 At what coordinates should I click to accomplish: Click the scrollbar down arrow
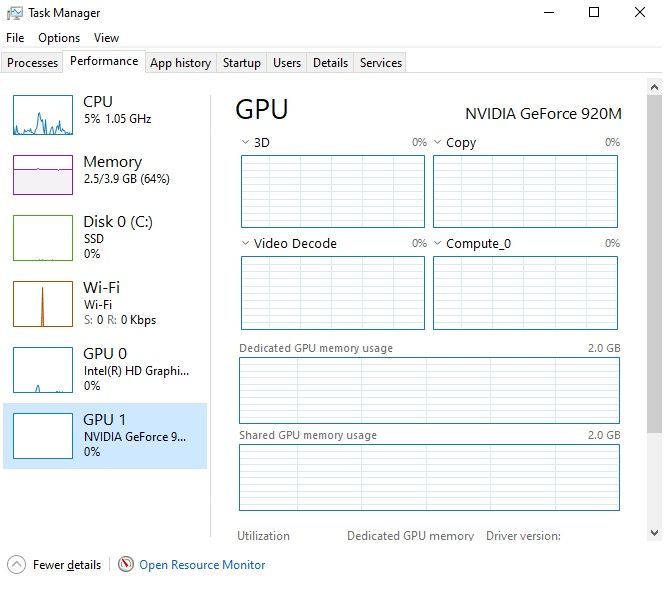654,532
